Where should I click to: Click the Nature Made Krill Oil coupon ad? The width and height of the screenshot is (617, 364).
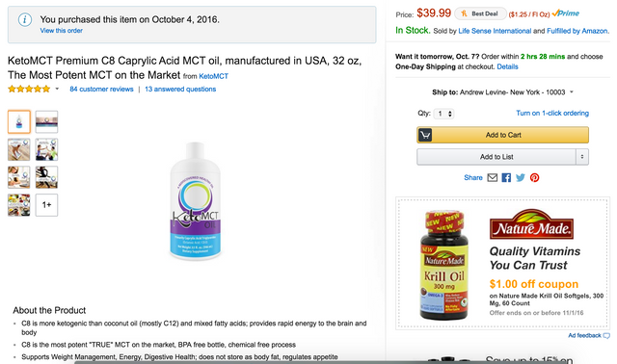(502, 263)
